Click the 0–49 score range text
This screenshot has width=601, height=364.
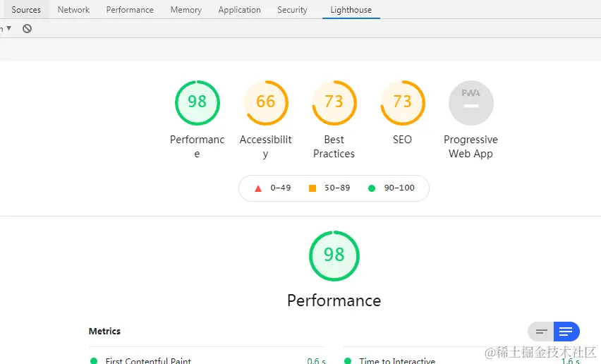tap(281, 188)
